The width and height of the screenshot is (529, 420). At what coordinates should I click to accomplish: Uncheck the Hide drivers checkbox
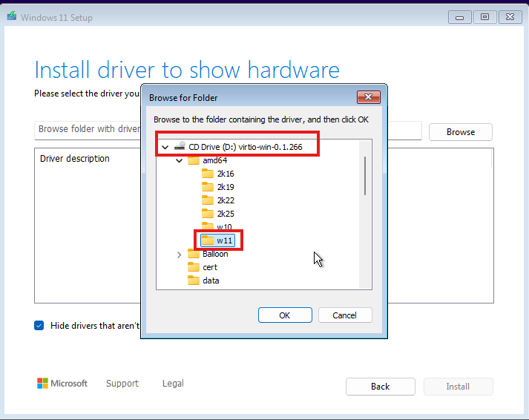coord(39,325)
